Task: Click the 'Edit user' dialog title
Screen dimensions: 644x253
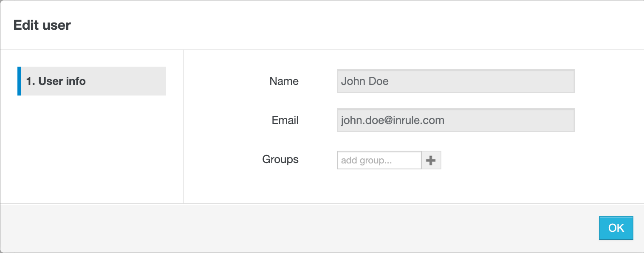Action: 42,25
